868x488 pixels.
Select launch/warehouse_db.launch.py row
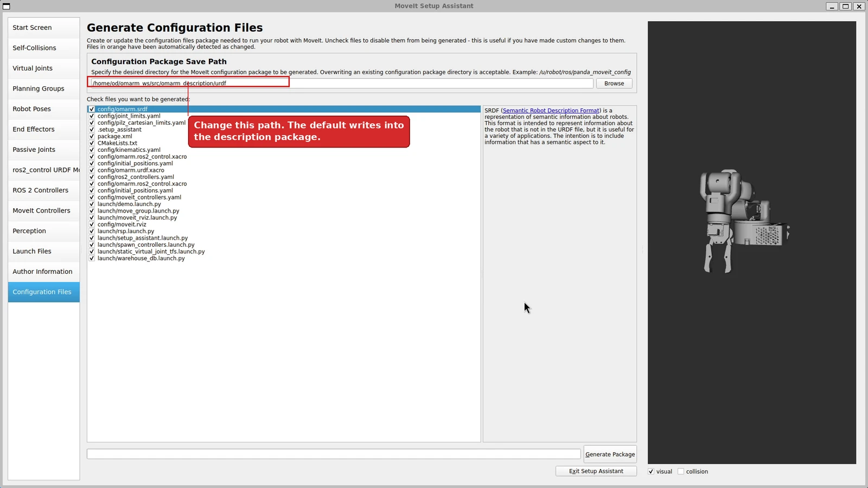coord(284,258)
